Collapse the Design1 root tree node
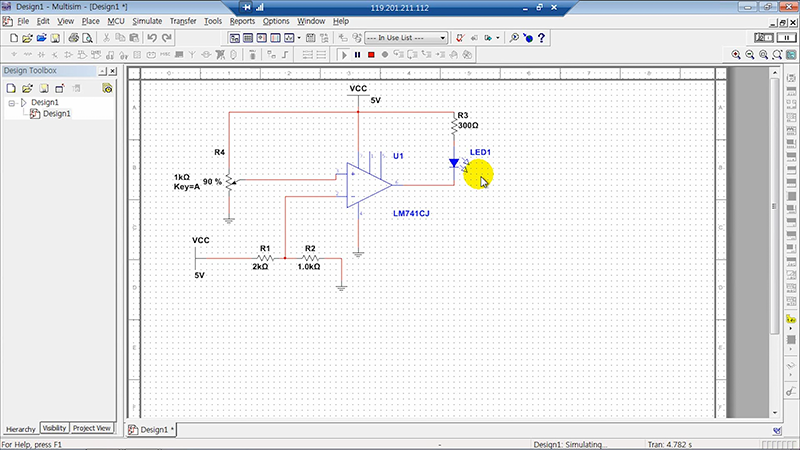Screen dimensions: 800x450 [11, 102]
